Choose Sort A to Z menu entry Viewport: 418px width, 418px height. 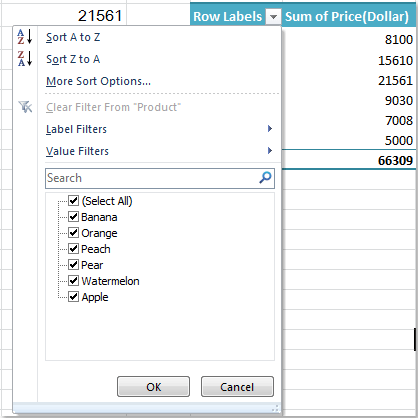[73, 37]
